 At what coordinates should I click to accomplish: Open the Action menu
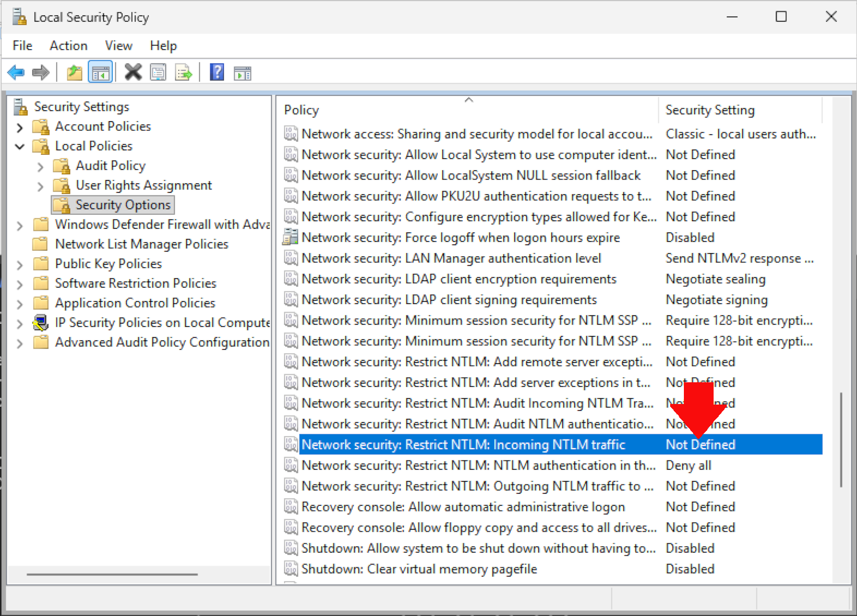69,46
